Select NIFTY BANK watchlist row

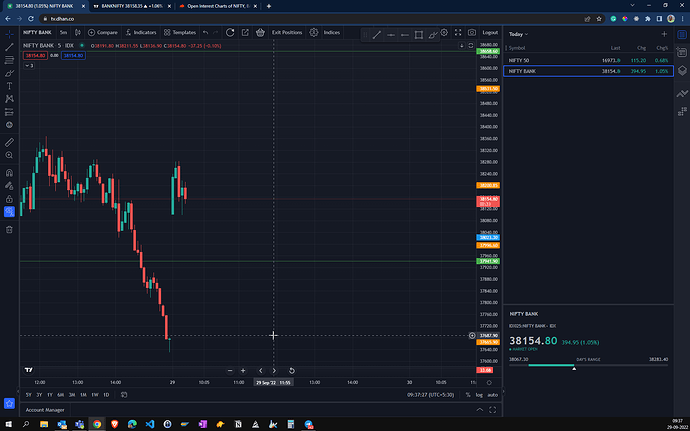click(588, 71)
